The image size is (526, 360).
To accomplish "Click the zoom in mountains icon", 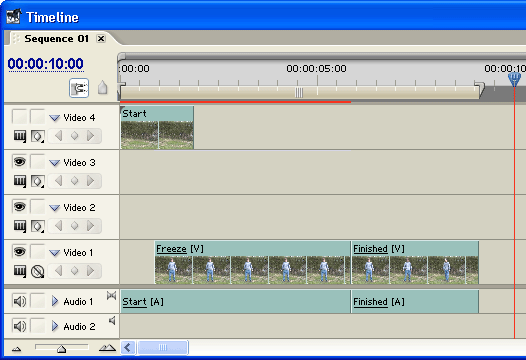I will tap(107, 348).
